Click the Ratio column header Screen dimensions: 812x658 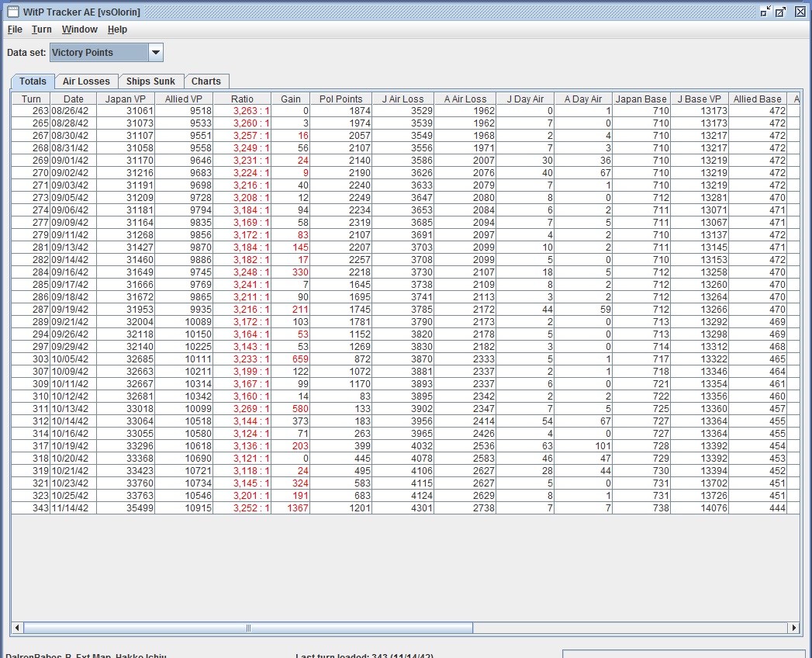click(242, 99)
